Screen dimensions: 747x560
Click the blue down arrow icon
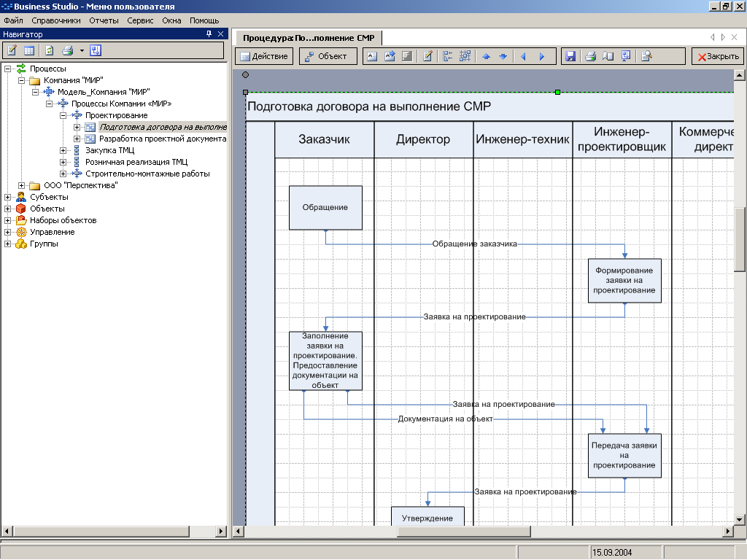[x=503, y=56]
